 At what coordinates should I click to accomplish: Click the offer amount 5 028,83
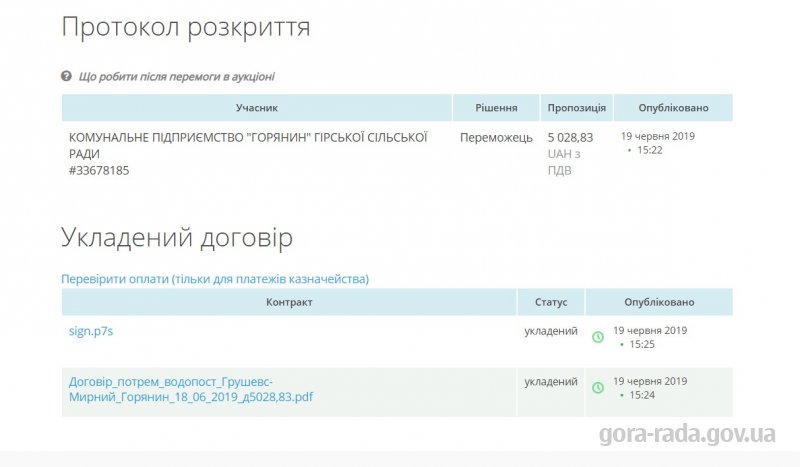[570, 137]
